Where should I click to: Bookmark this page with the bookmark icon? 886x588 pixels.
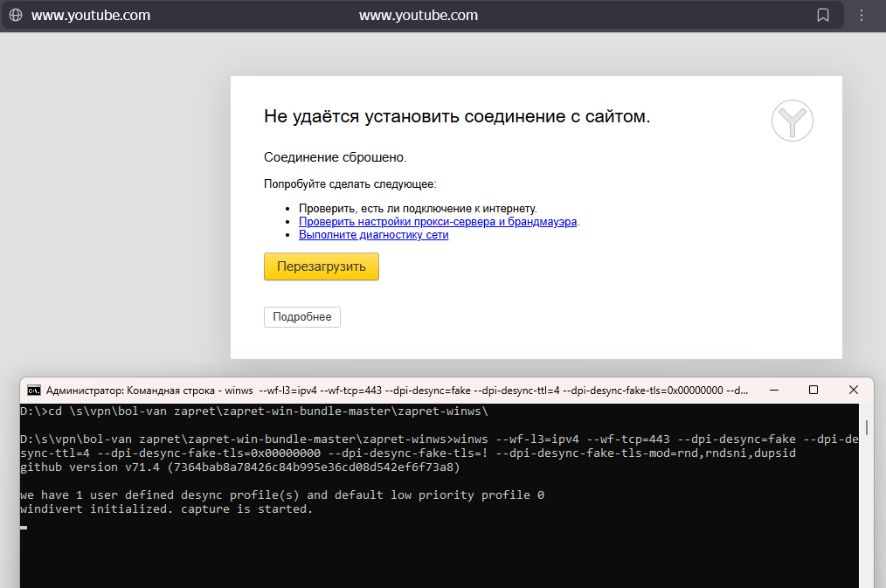tap(823, 15)
